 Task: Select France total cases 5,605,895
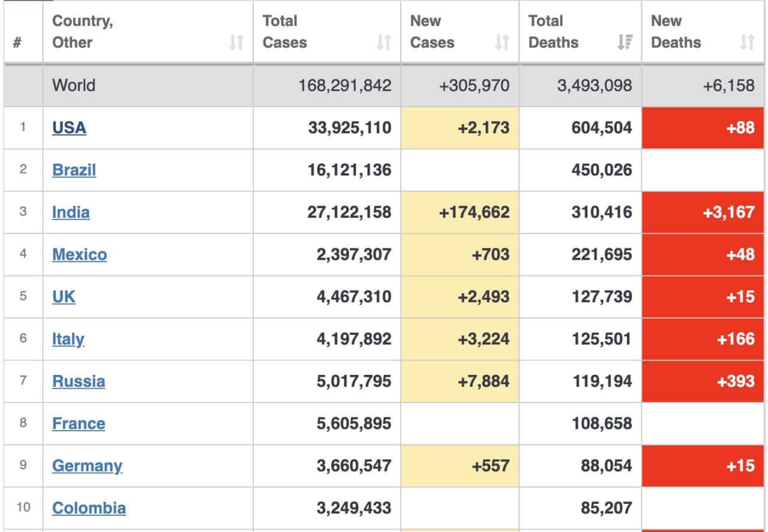(x=355, y=423)
